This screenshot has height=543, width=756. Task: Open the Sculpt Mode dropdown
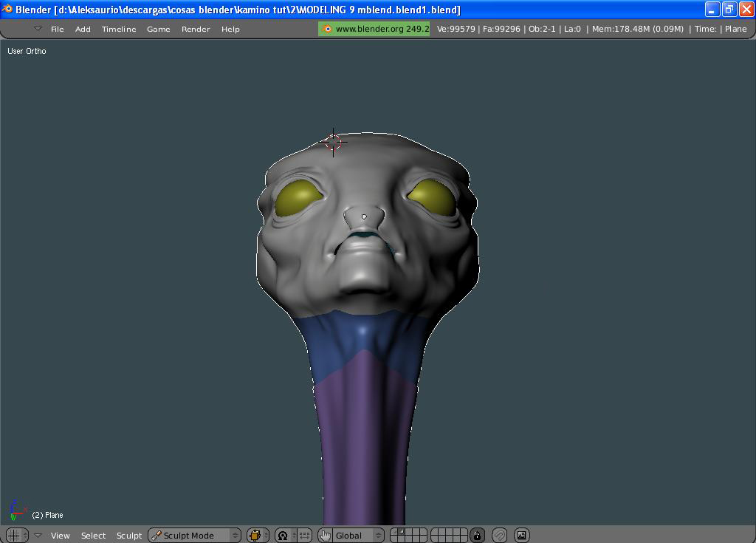[194, 536]
